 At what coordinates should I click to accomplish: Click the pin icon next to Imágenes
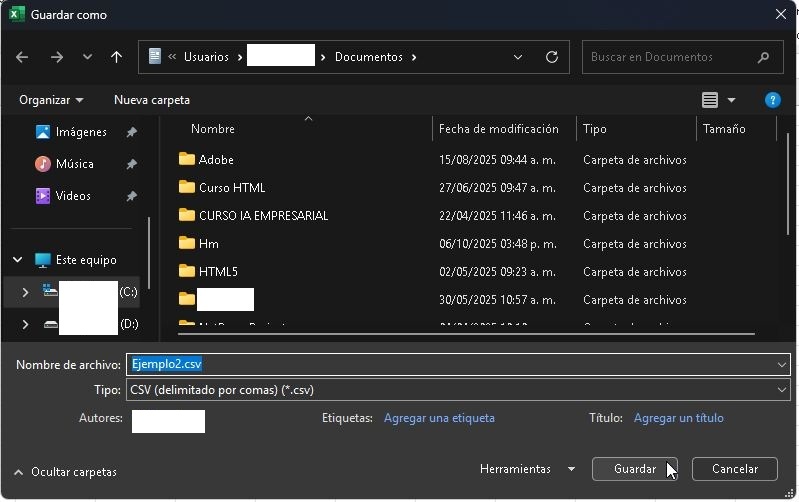coord(131,132)
